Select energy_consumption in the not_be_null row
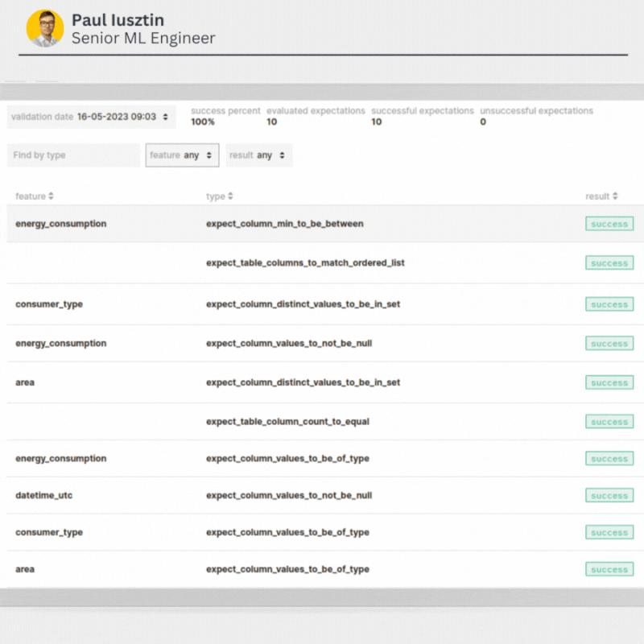Viewport: 644px width, 644px height. click(61, 344)
